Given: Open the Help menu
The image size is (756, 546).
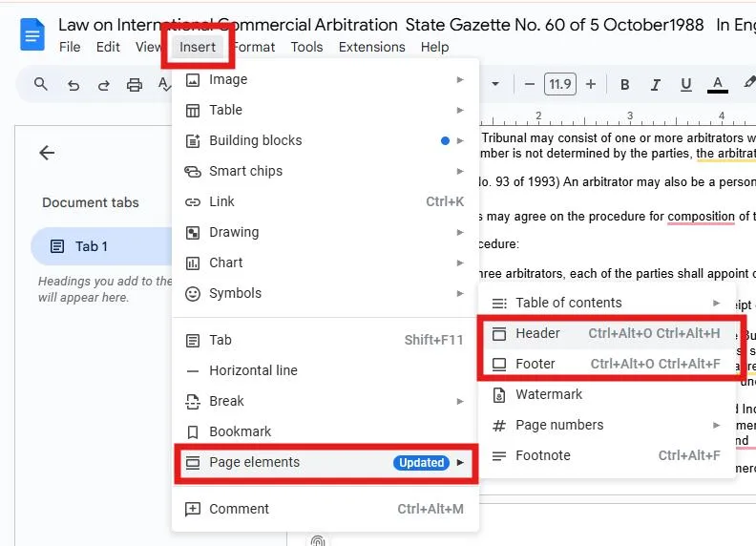Looking at the screenshot, I should 434,47.
